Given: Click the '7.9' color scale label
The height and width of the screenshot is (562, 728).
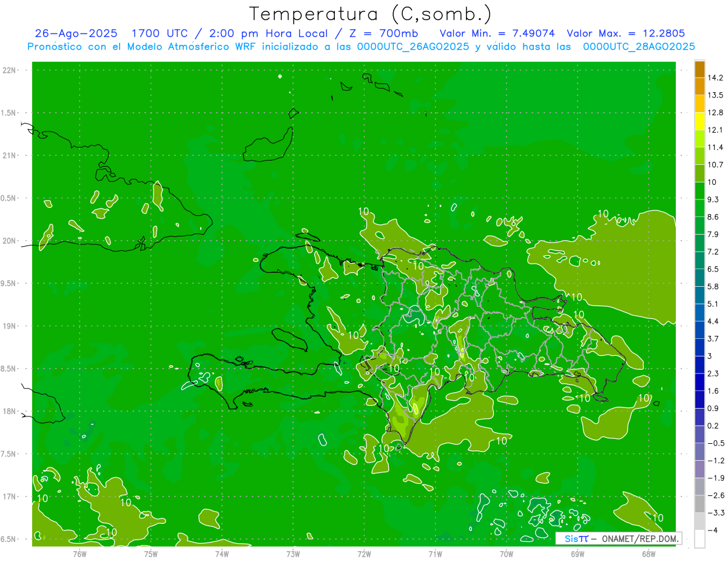Looking at the screenshot, I should pyautogui.click(x=713, y=235).
